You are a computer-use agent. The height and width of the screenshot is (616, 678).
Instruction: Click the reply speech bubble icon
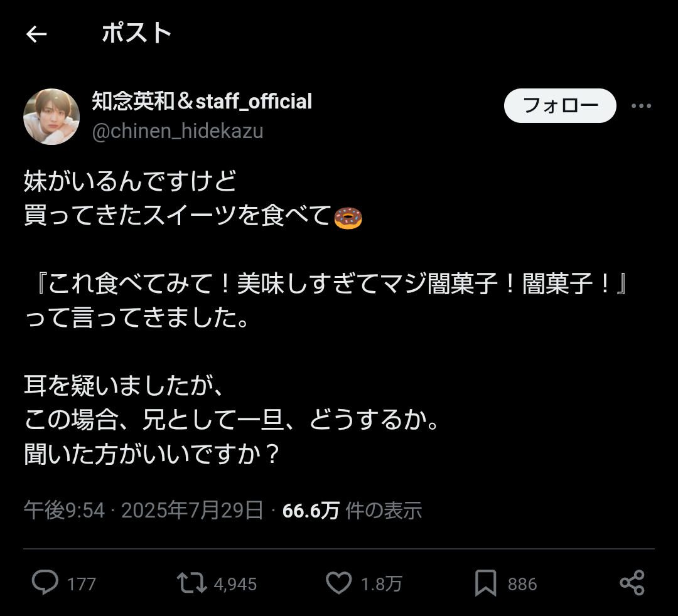click(x=45, y=583)
